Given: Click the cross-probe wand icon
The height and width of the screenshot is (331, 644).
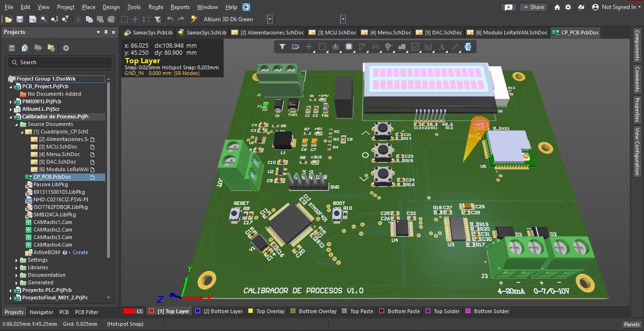Looking at the screenshot, I should 194,19.
